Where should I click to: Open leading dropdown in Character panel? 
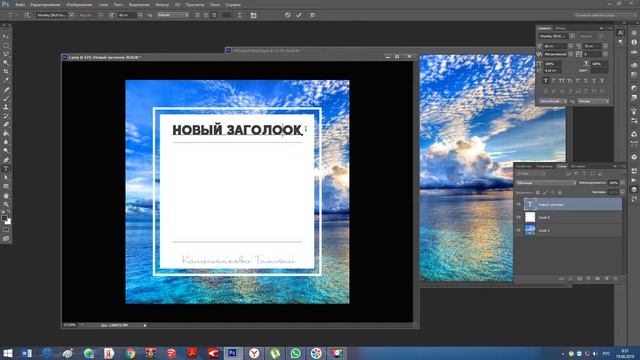[x=605, y=46]
